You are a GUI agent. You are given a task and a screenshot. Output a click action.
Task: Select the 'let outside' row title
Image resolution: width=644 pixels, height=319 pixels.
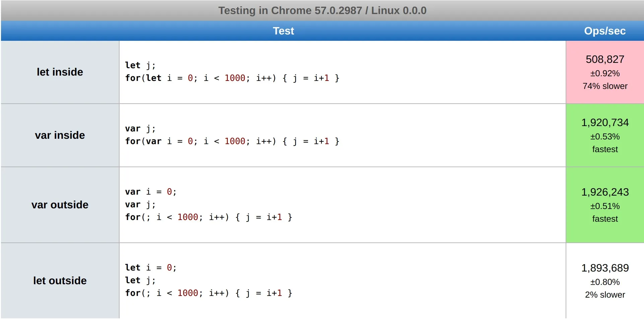coord(60,281)
